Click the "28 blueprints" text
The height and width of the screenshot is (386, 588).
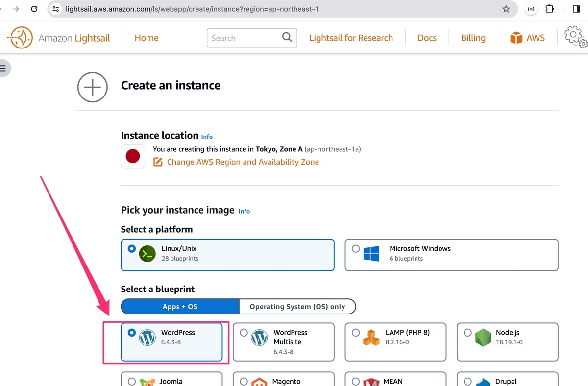coord(180,258)
